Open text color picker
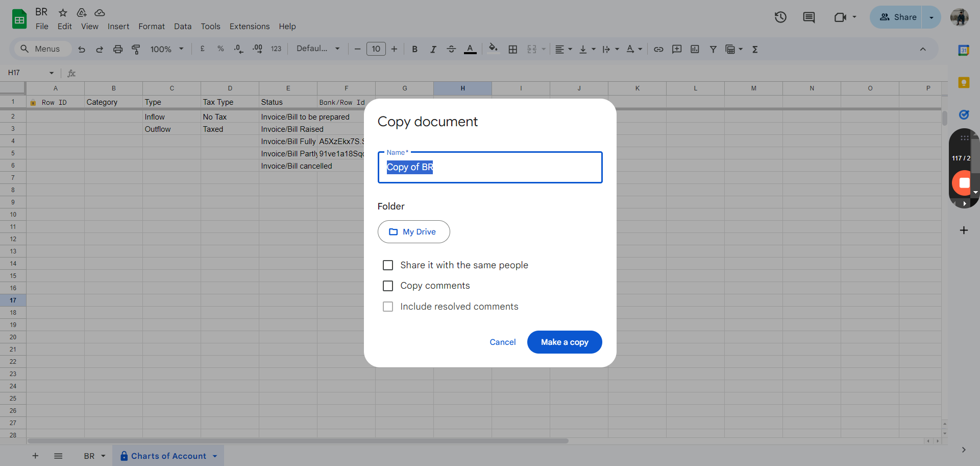Screen dimensions: 980x466 pyautogui.click(x=470, y=49)
